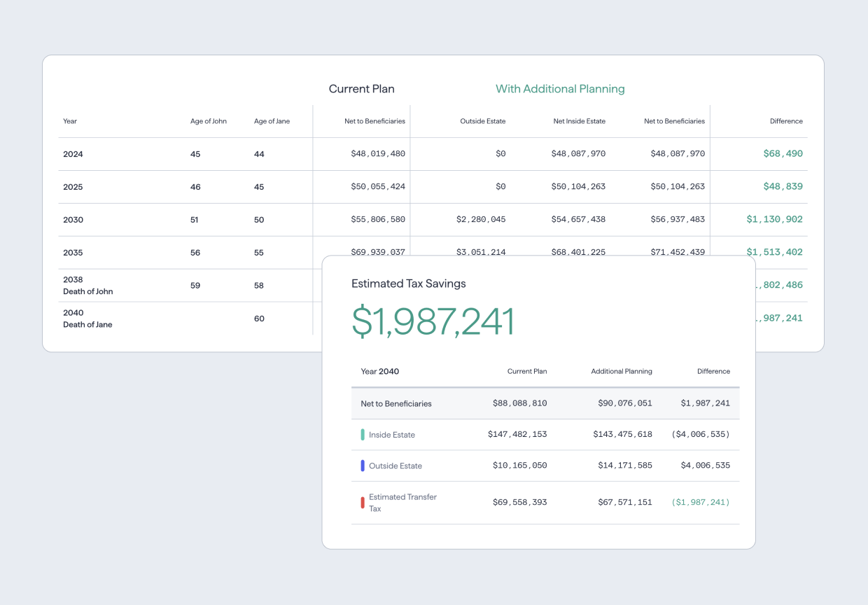Click the Estimated Tax Savings title
The image size is (868, 605).
[408, 284]
